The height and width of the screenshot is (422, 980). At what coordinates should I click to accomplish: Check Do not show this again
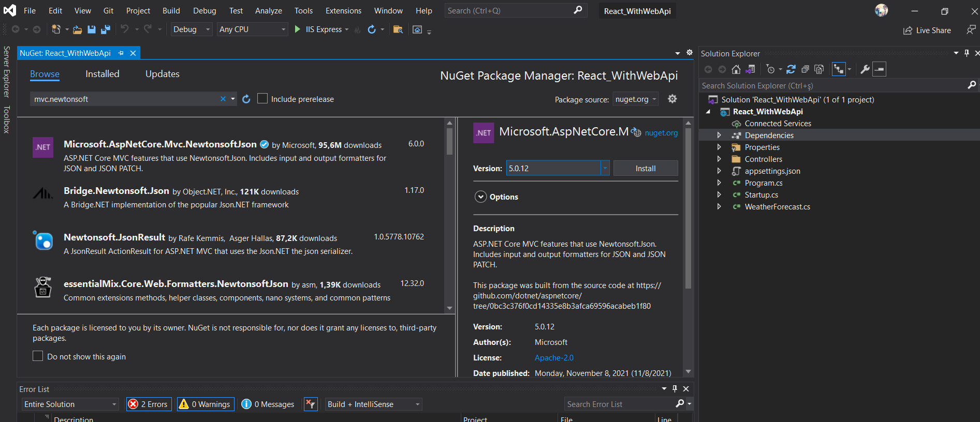[38, 356]
